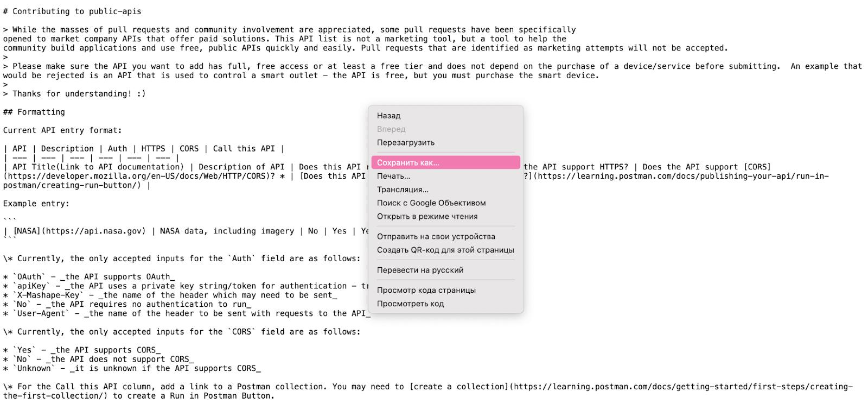Click the '# Contributing to public-apis' heading text
Screen dimensions: 868x410
[x=72, y=11]
